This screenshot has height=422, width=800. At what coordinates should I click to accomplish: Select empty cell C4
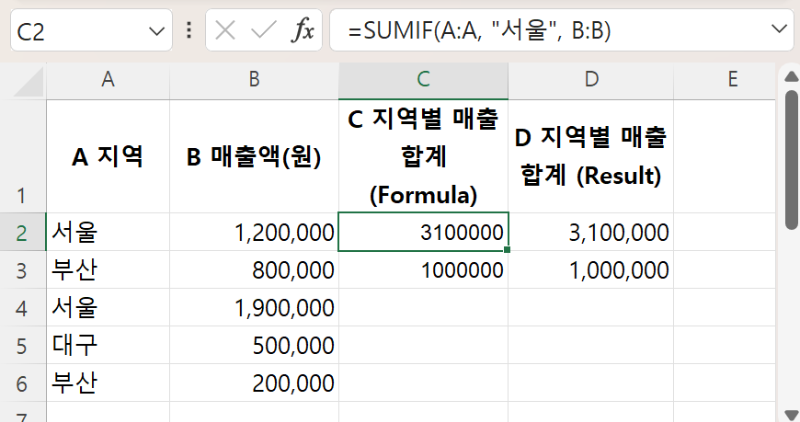[x=423, y=307]
